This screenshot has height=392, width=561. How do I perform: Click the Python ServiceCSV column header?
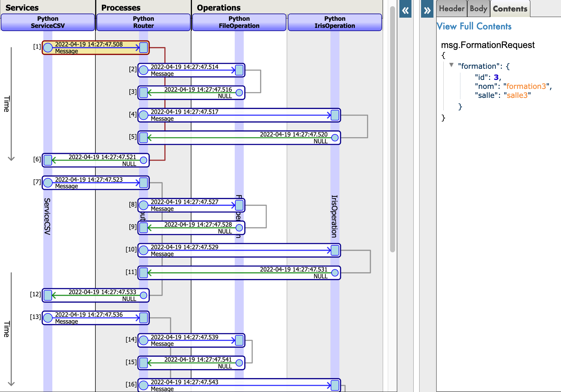coord(48,22)
